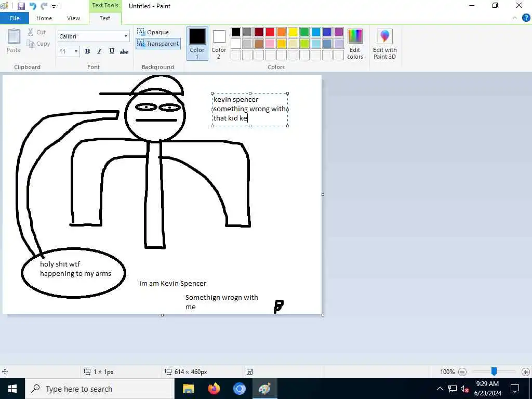Open Customize Quick Access Toolbar arrow

(x=54, y=6)
